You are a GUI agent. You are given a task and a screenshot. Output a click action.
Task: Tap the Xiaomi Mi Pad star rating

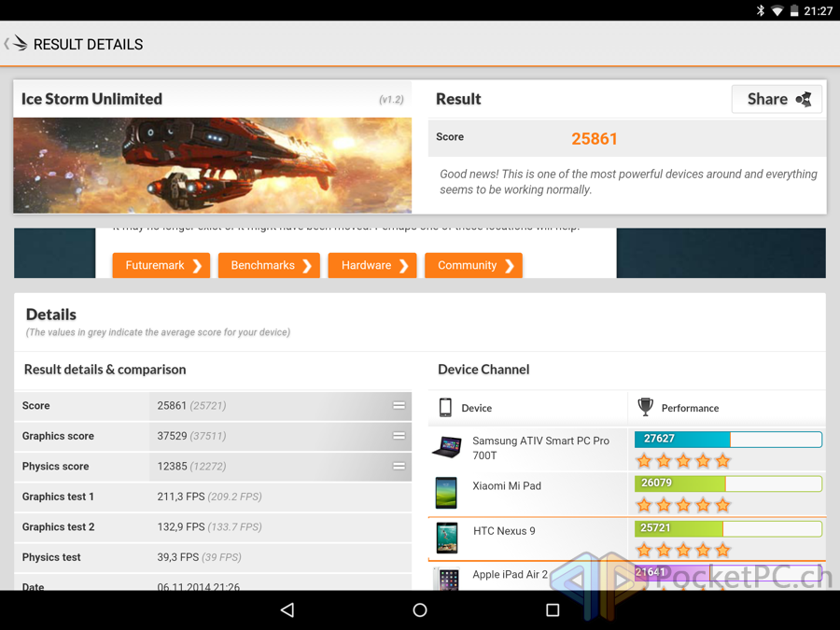pos(683,505)
